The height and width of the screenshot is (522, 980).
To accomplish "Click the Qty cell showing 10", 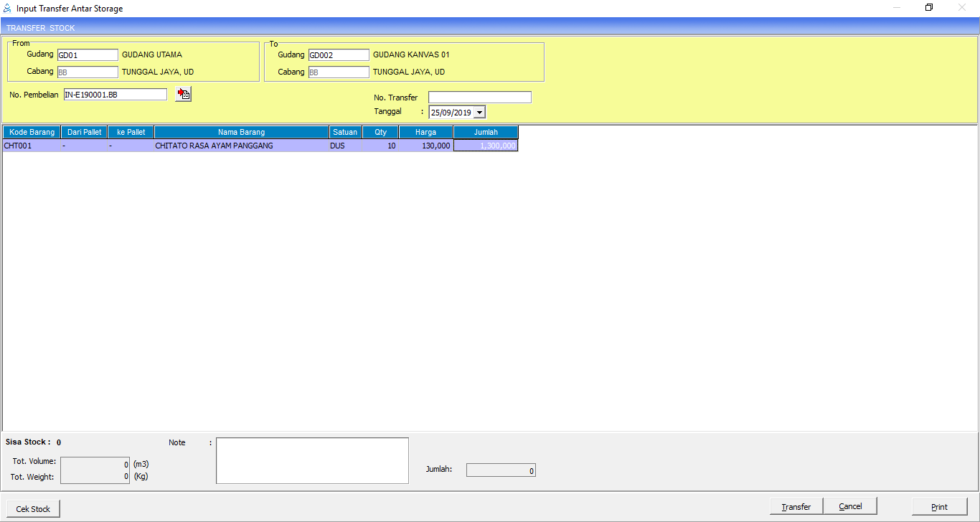I will coord(380,146).
